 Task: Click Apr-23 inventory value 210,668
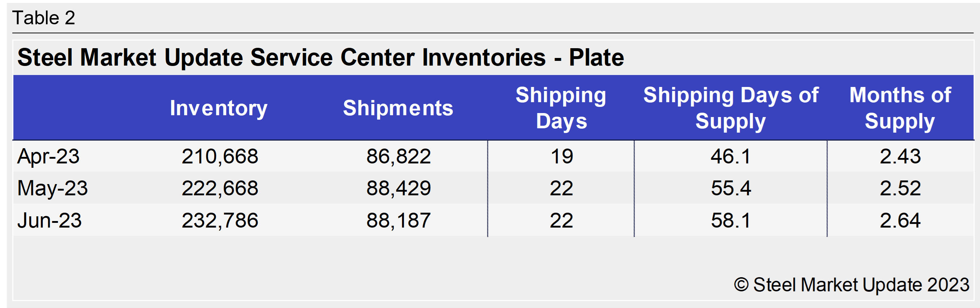pyautogui.click(x=220, y=157)
